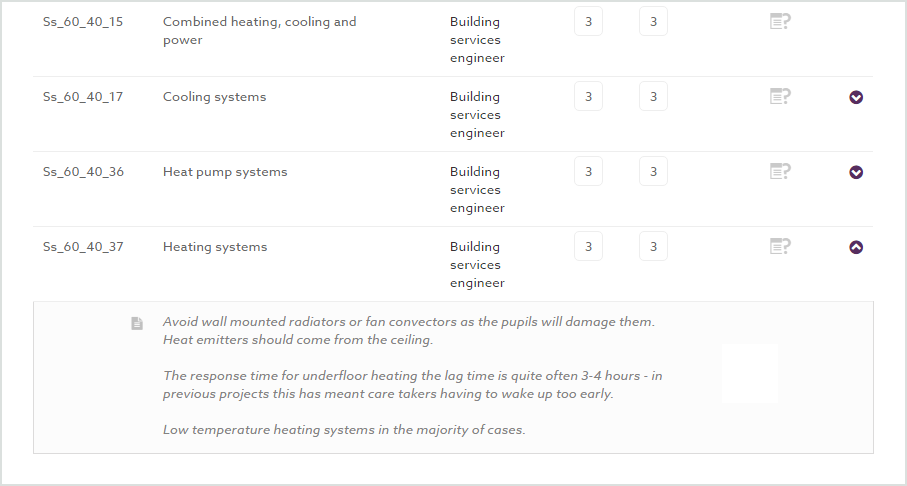
Task: Click second value box in Combined heating row
Action: [653, 21]
